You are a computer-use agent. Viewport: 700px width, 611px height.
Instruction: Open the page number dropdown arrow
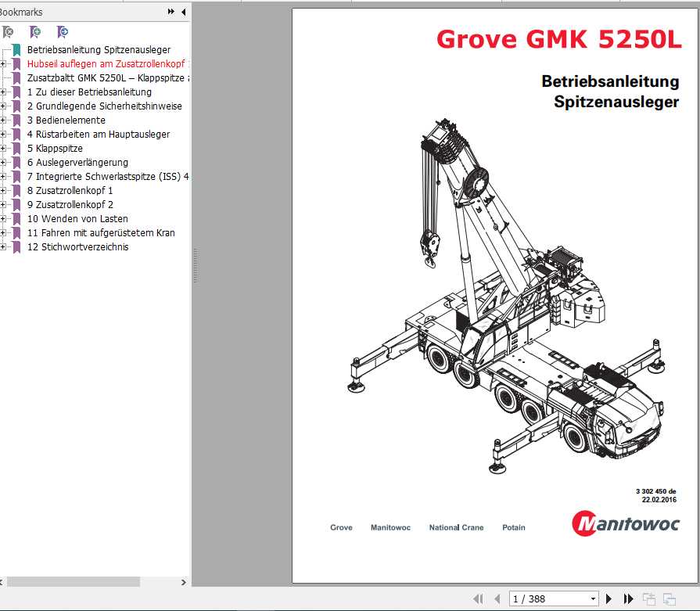(594, 599)
